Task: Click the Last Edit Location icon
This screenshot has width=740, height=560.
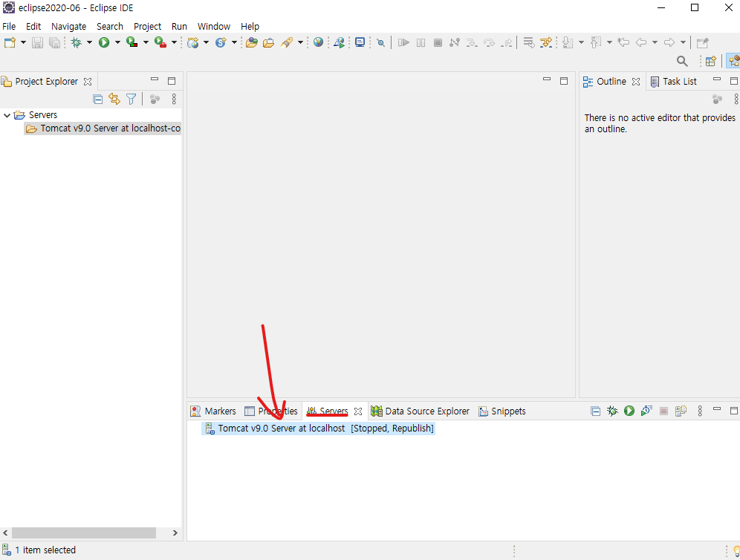Action: click(x=623, y=42)
